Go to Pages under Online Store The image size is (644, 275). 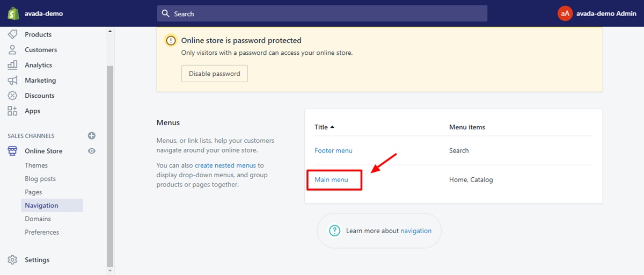33,192
